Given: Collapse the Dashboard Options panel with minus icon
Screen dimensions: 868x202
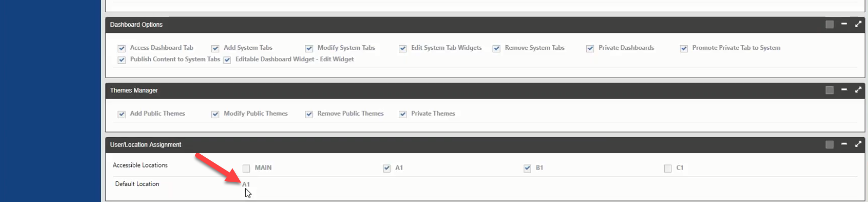Looking at the screenshot, I should point(844,24).
